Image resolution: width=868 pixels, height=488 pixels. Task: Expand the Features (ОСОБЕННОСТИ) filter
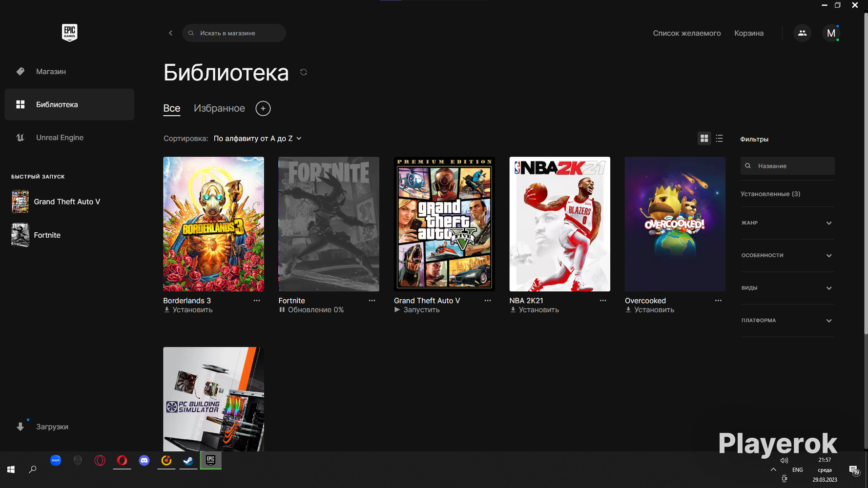click(787, 255)
